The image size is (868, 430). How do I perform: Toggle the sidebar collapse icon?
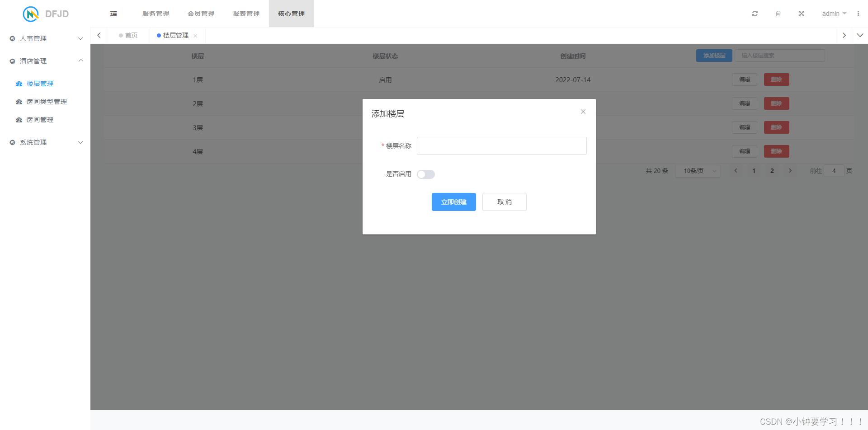[113, 14]
